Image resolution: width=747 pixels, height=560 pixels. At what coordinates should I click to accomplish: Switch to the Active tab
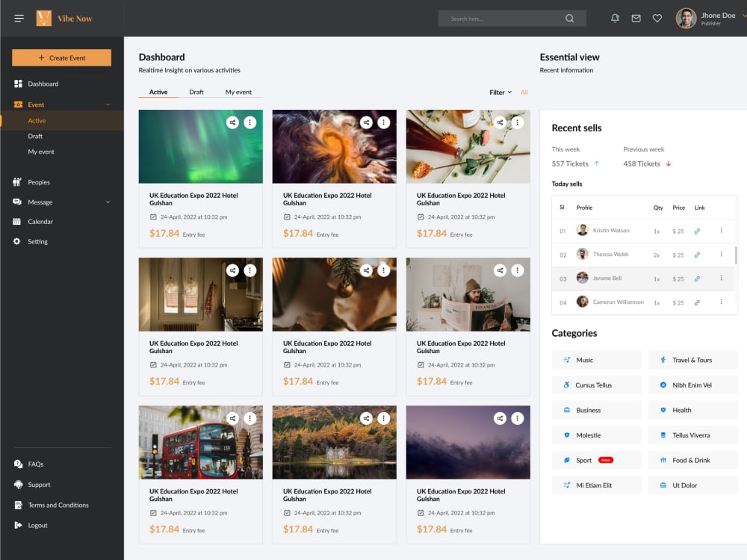click(x=158, y=92)
